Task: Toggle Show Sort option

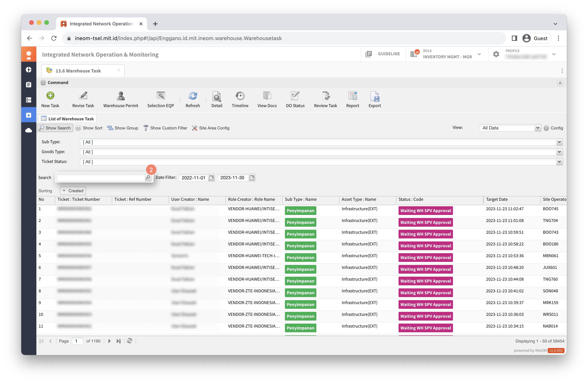Action: (89, 128)
